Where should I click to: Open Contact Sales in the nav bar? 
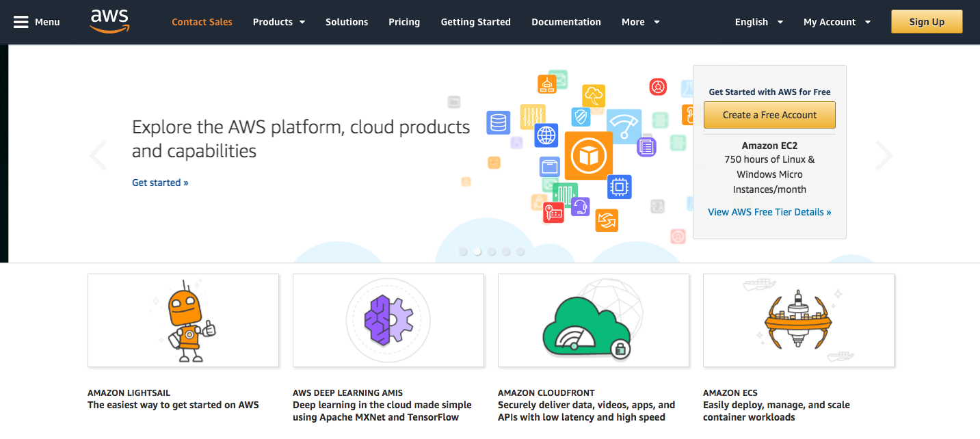pos(202,22)
